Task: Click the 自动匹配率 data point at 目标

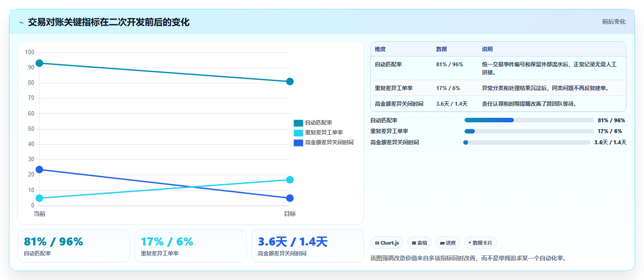Action: [x=290, y=82]
